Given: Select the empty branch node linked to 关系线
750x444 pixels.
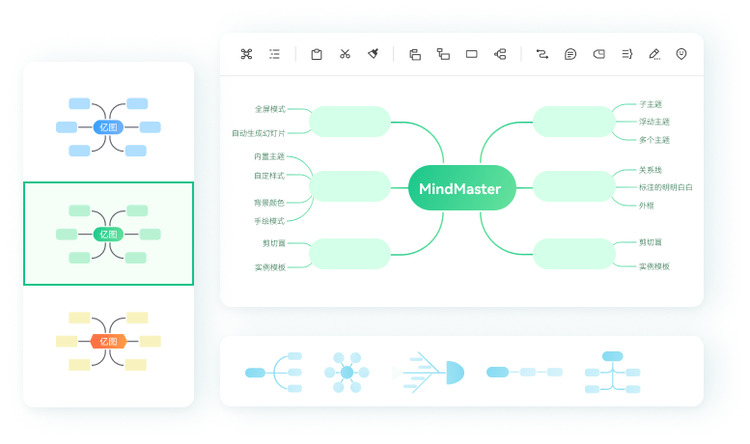Looking at the screenshot, I should point(574,186).
